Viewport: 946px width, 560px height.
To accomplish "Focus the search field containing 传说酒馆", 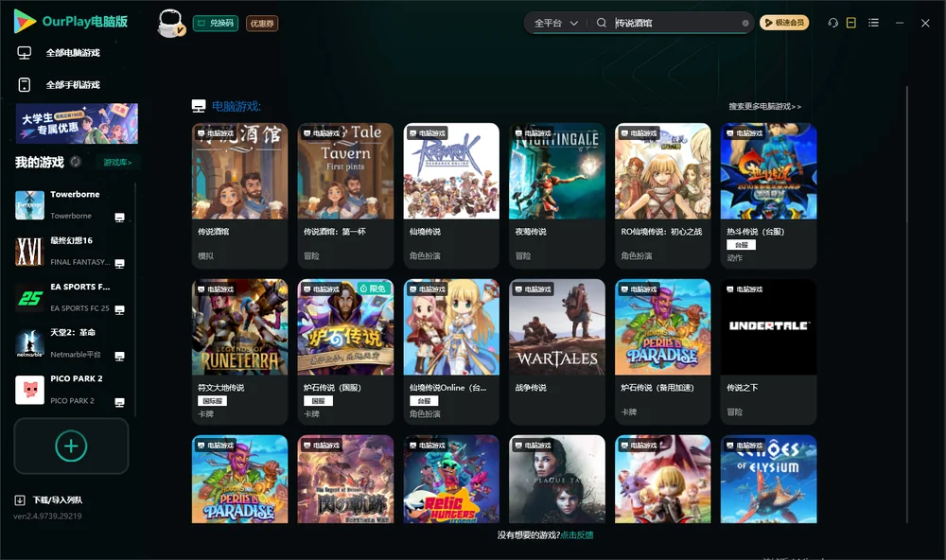I will pos(675,23).
